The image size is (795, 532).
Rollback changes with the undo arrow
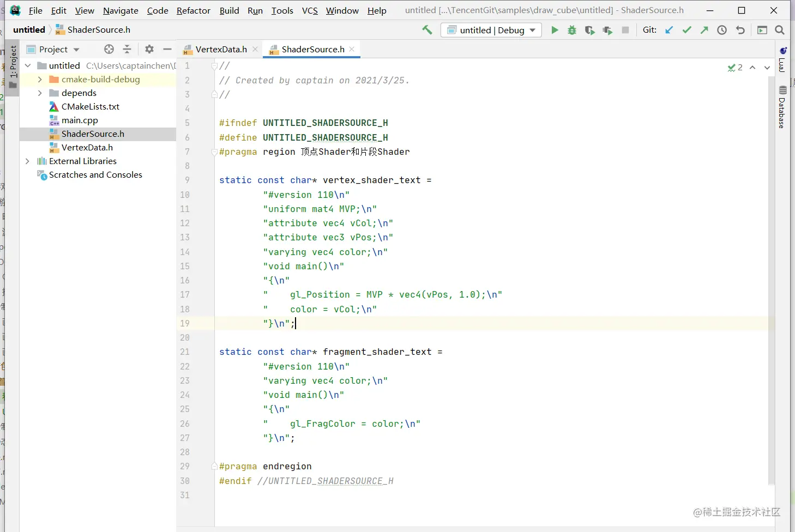(740, 30)
